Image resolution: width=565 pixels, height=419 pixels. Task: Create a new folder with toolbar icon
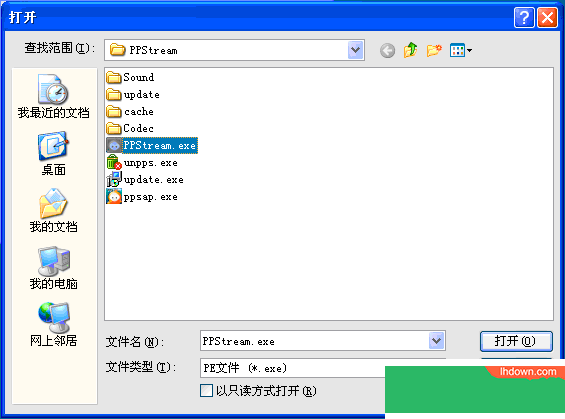434,50
